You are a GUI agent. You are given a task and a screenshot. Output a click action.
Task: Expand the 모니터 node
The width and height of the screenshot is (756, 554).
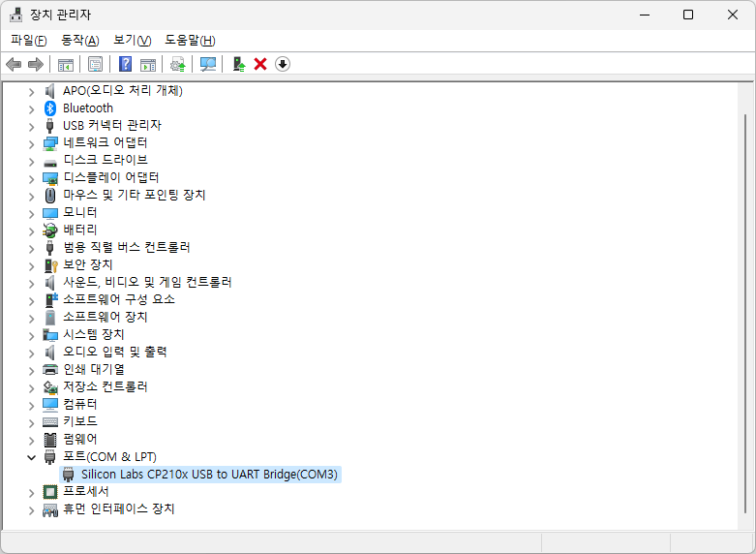(31, 214)
